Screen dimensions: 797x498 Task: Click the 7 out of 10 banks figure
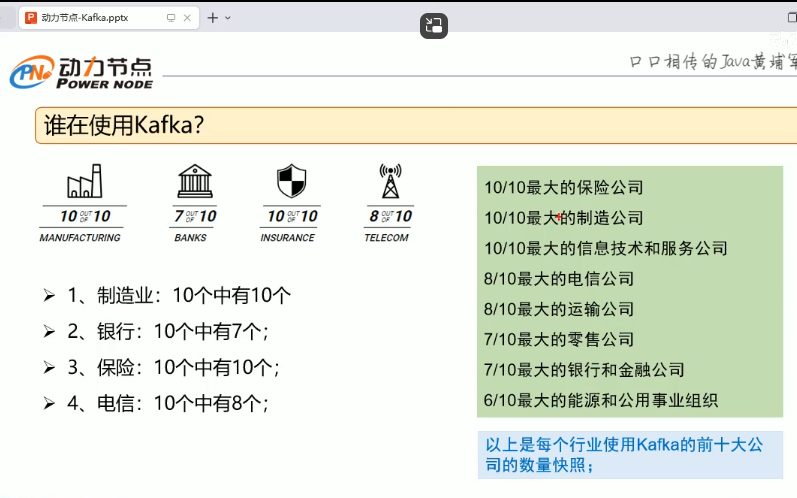[x=195, y=216]
